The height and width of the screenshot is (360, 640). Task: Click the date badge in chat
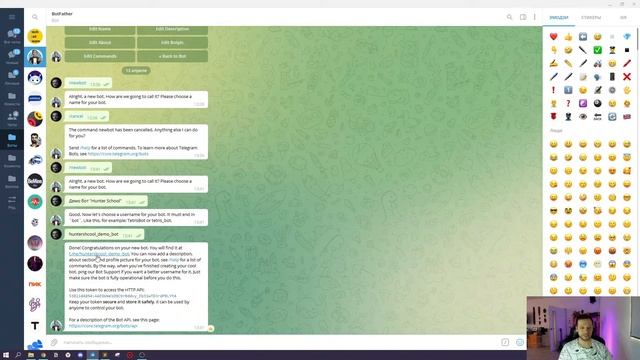tap(136, 71)
